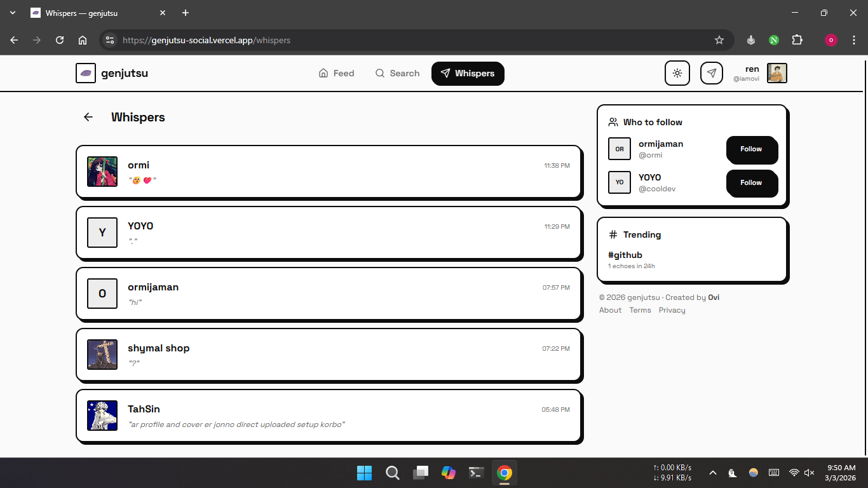View site information beside the URL
Viewport: 868px width, 488px height.
click(110, 40)
